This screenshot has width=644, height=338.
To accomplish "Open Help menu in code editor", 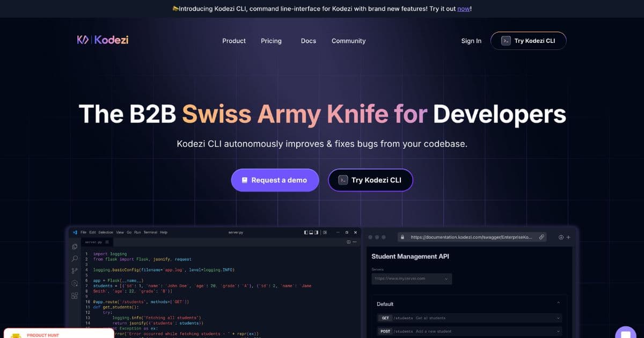I will pyautogui.click(x=164, y=232).
